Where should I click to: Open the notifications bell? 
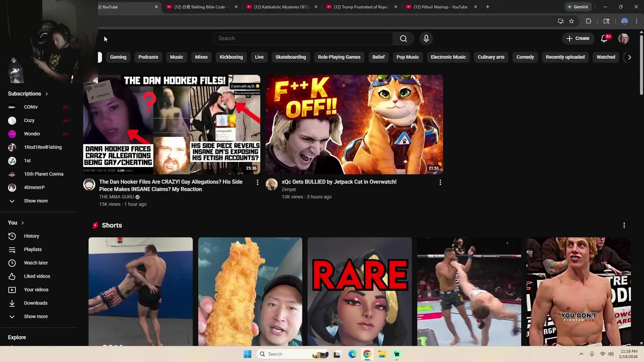(x=605, y=38)
